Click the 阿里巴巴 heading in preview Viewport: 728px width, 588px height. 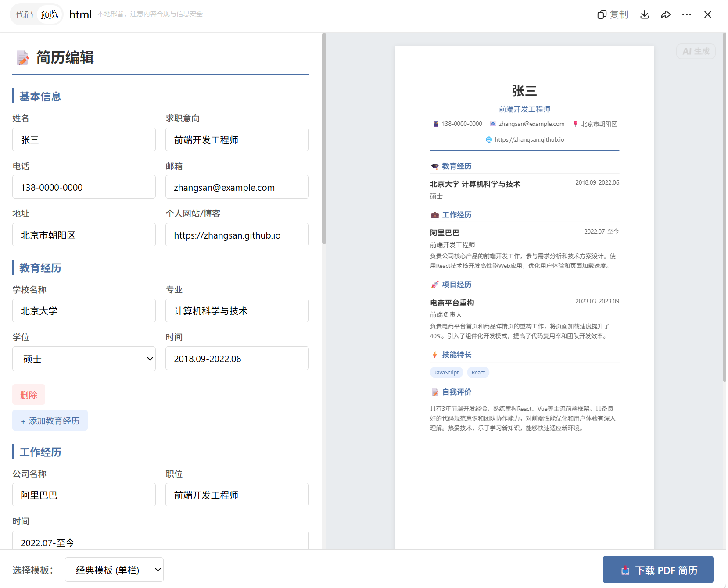coord(445,233)
